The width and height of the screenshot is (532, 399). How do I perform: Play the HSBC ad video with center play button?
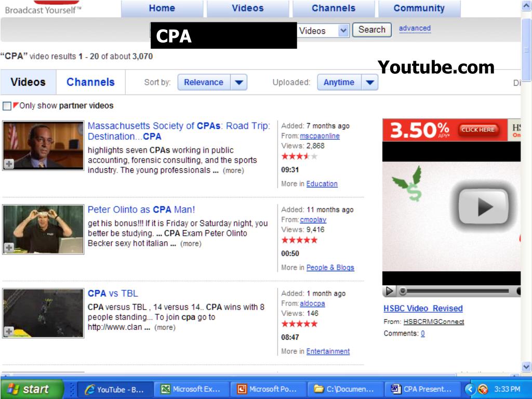pos(484,207)
